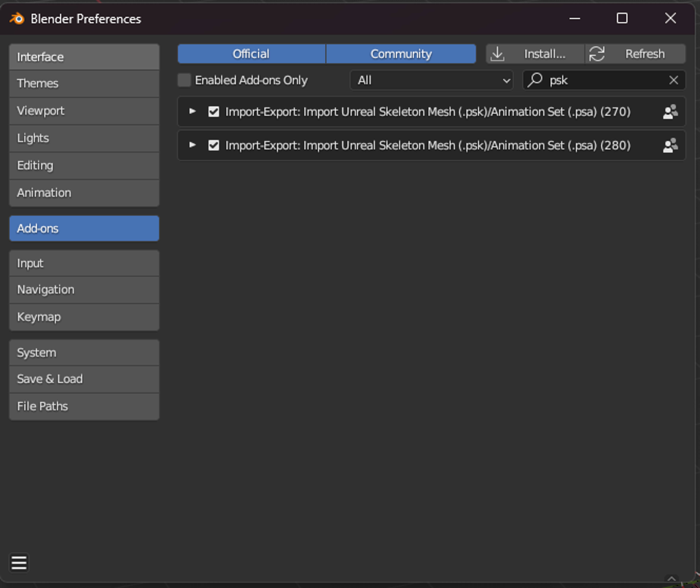Open Editing preferences
700x588 pixels.
pos(84,166)
